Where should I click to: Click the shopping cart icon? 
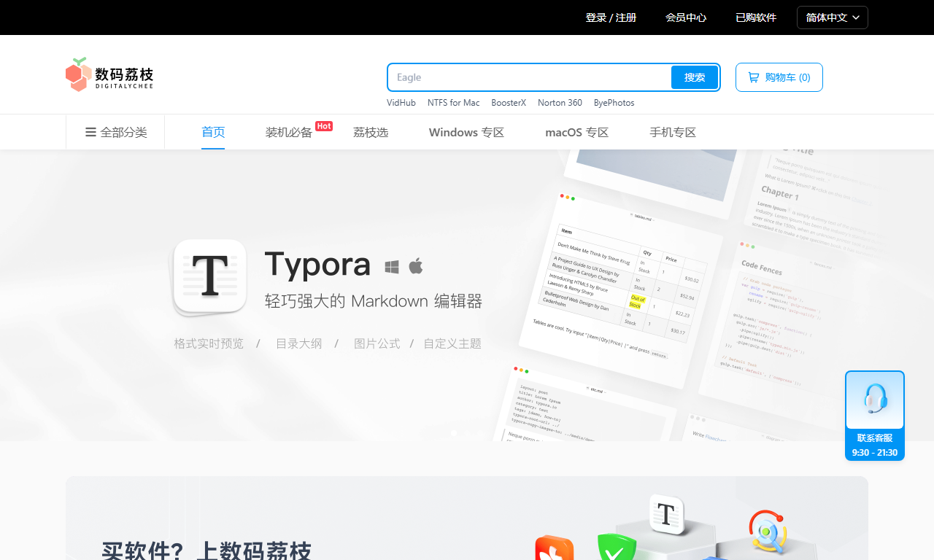754,77
